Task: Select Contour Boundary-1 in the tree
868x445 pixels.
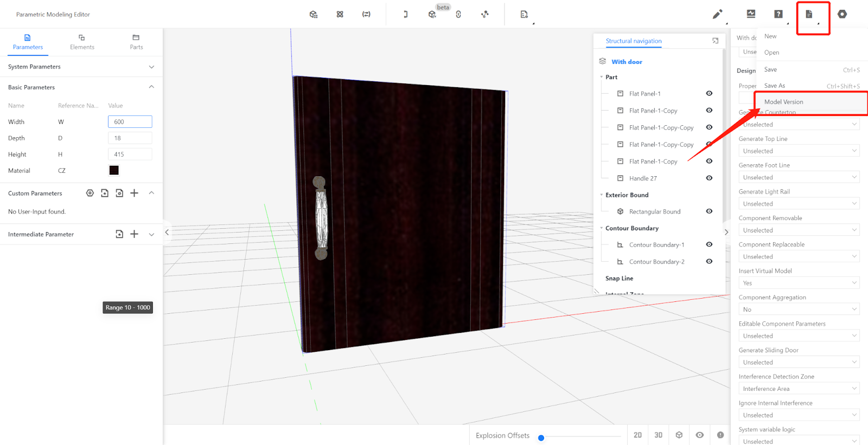Action: pyautogui.click(x=656, y=245)
